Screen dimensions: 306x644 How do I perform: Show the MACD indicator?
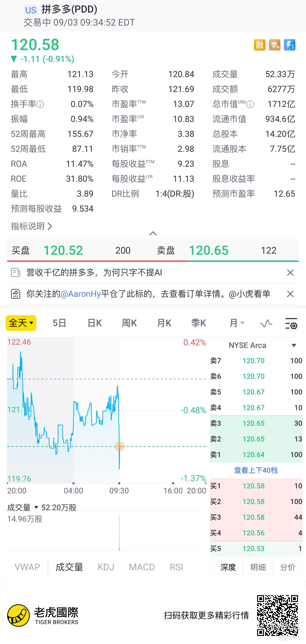(x=142, y=567)
